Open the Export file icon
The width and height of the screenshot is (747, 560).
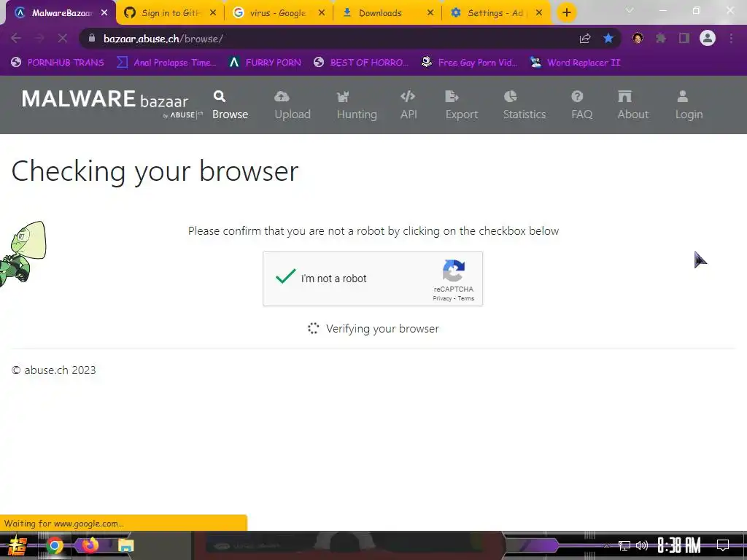(x=452, y=97)
